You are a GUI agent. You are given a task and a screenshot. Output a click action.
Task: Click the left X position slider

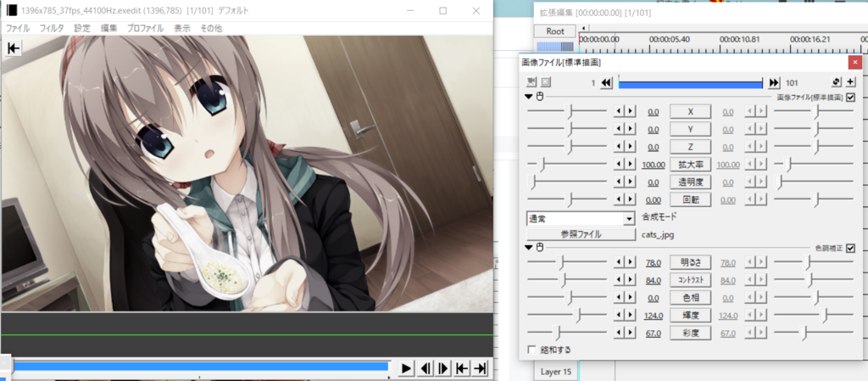567,112
